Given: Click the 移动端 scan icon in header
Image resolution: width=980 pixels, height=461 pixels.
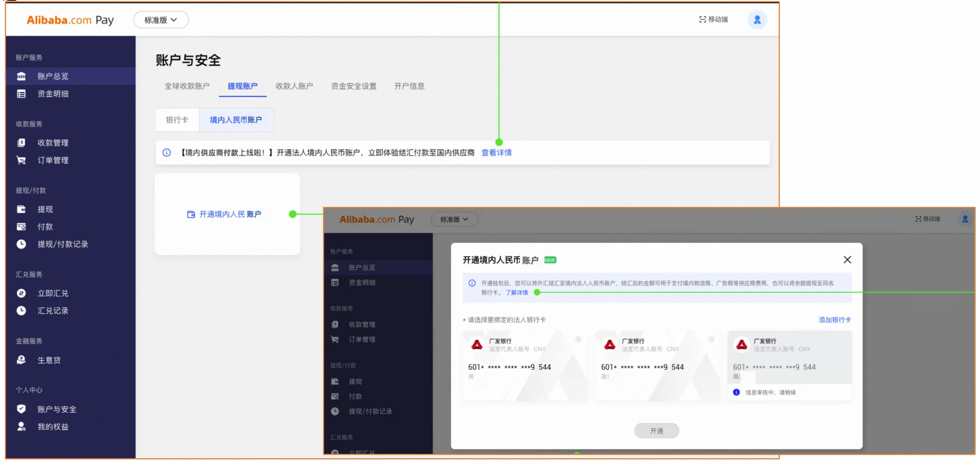Looking at the screenshot, I should click(x=703, y=20).
